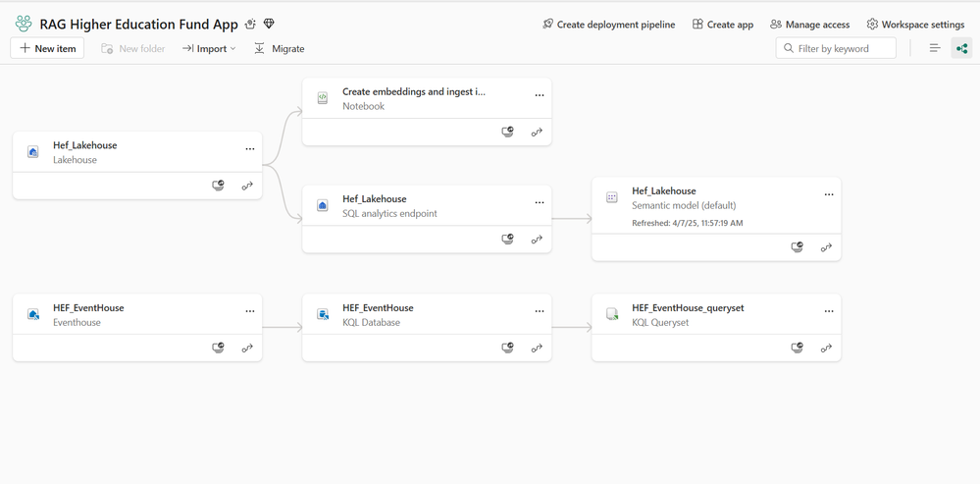This screenshot has height=484, width=980.
Task: Click the lineage arrow icon on Semantic model card
Action: pyautogui.click(x=826, y=247)
